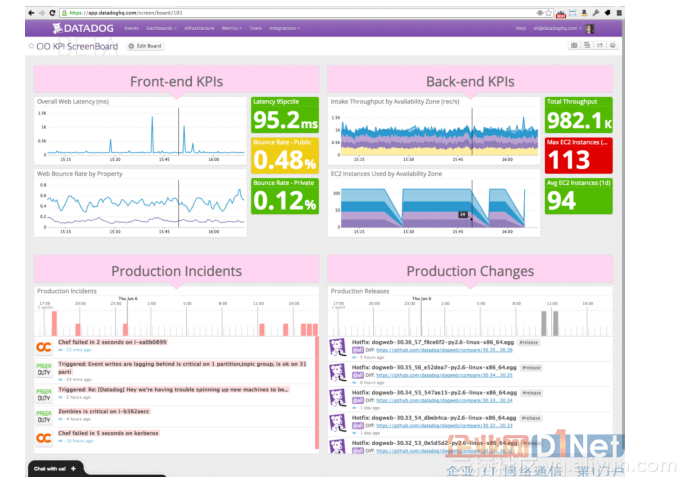Click Chef icon beside i-ea0b0899 event
The width and height of the screenshot is (688, 488).
point(44,347)
